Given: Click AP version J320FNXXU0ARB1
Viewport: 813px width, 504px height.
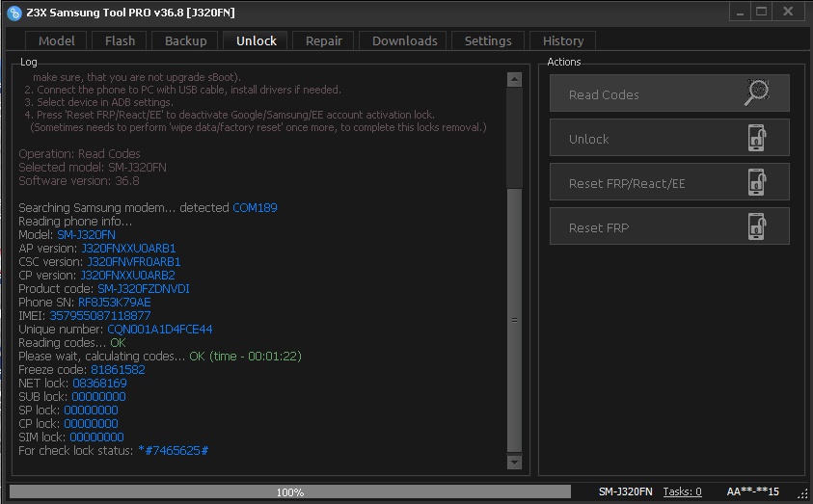Looking at the screenshot, I should (128, 248).
